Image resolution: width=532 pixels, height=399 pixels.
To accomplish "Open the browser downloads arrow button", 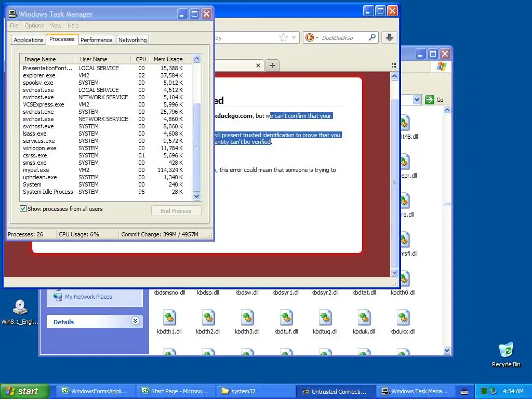I will (x=390, y=37).
